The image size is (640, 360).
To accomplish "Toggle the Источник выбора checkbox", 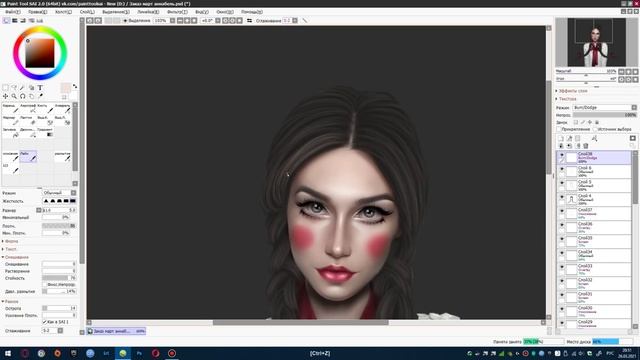I will [595, 129].
